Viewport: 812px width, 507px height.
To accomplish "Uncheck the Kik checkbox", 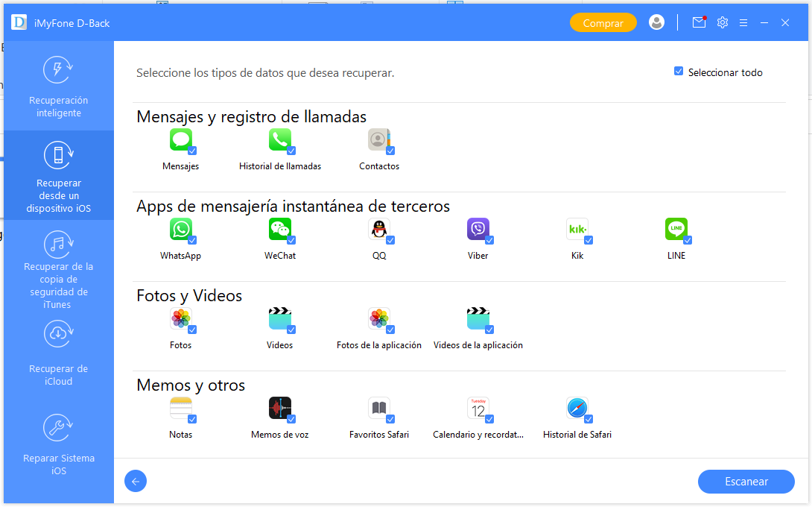I will [x=589, y=240].
